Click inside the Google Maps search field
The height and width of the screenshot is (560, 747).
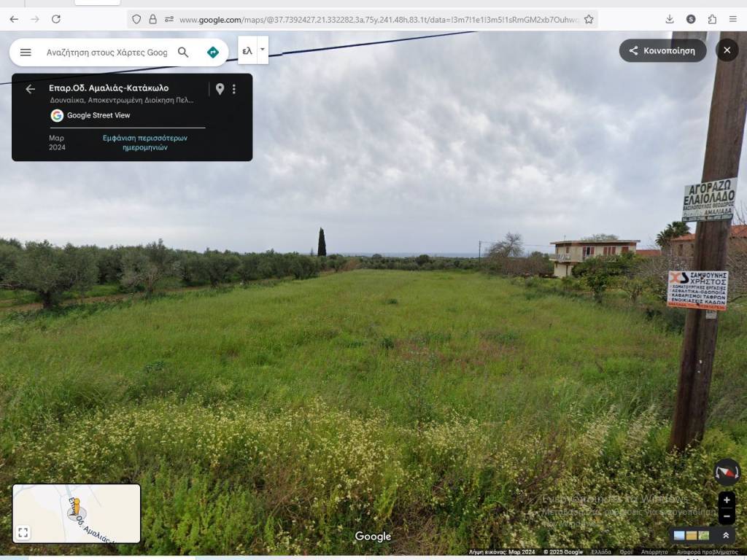(x=107, y=52)
